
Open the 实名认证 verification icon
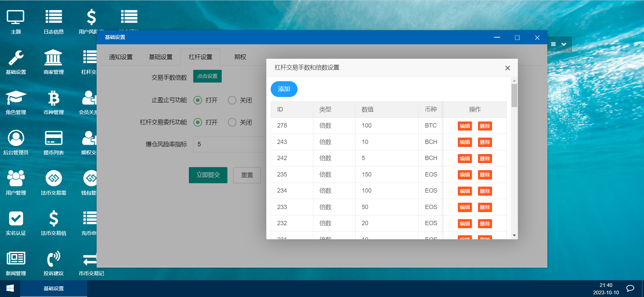[16, 223]
